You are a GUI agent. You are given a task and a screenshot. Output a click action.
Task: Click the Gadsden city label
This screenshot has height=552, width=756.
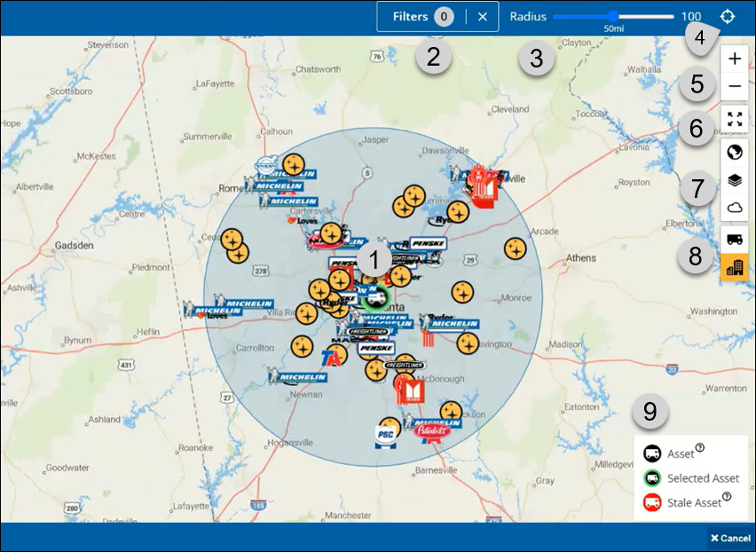[74, 246]
